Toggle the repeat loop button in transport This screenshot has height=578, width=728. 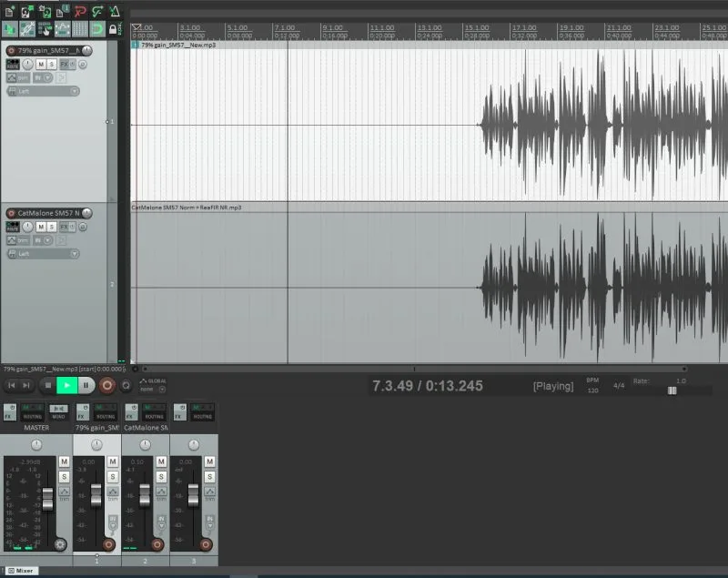click(x=126, y=385)
